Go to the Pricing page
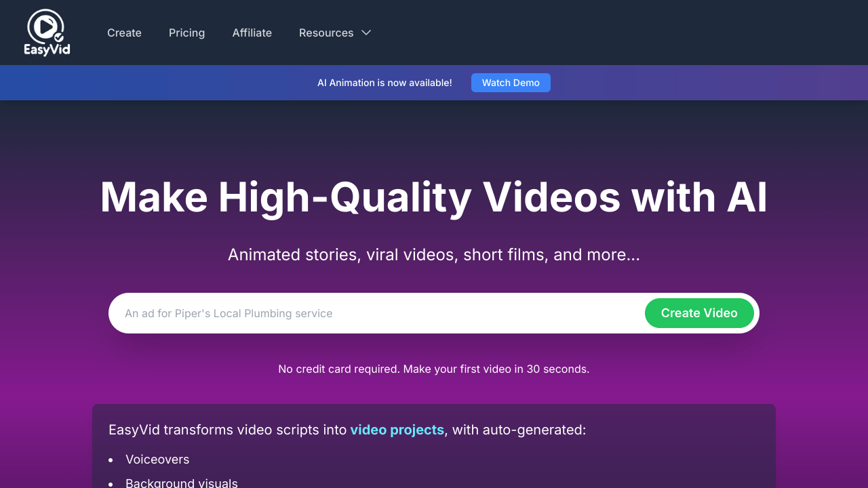 (x=186, y=33)
